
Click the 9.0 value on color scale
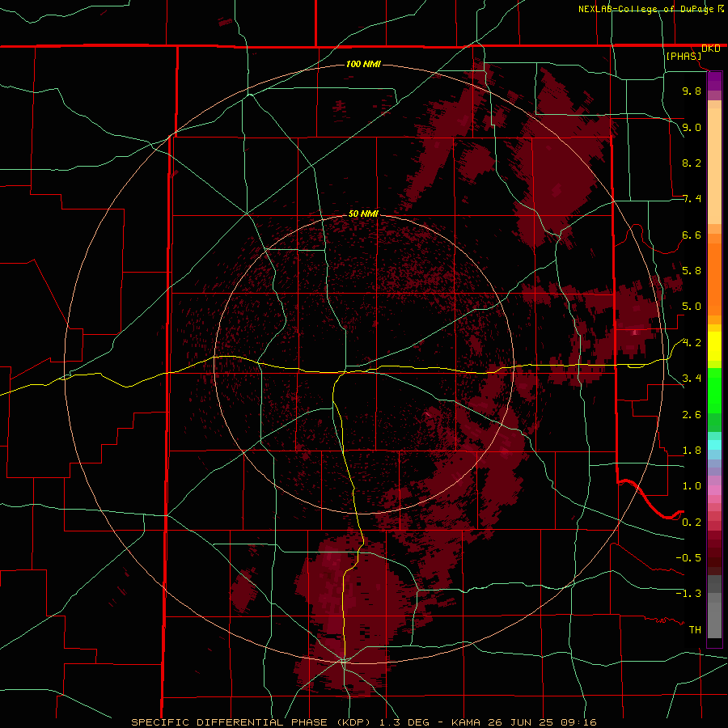tap(692, 127)
